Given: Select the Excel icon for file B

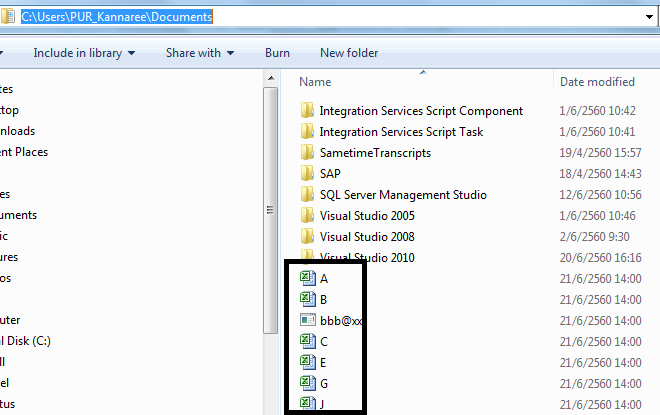Looking at the screenshot, I should click(308, 299).
